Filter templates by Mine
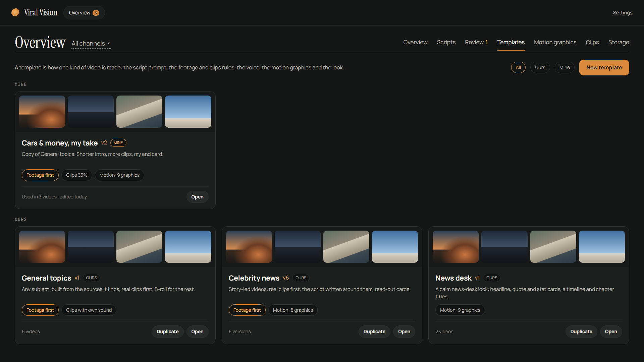 click(565, 67)
